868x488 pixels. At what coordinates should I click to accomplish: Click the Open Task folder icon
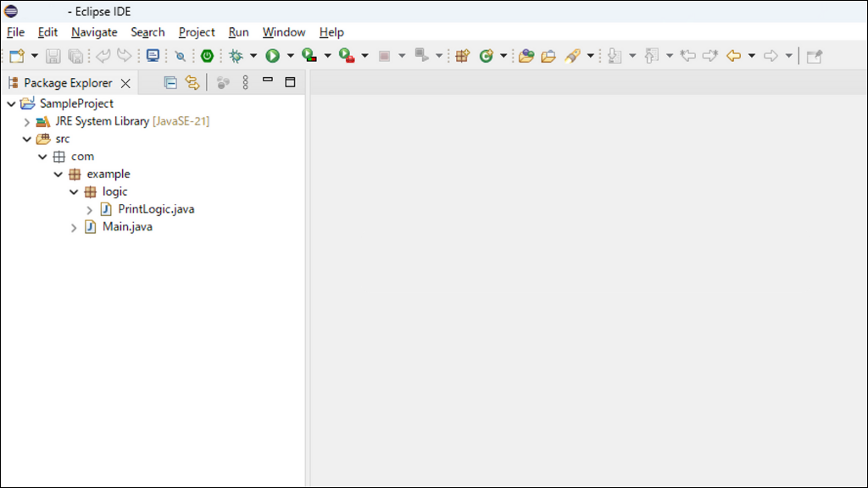tap(548, 56)
